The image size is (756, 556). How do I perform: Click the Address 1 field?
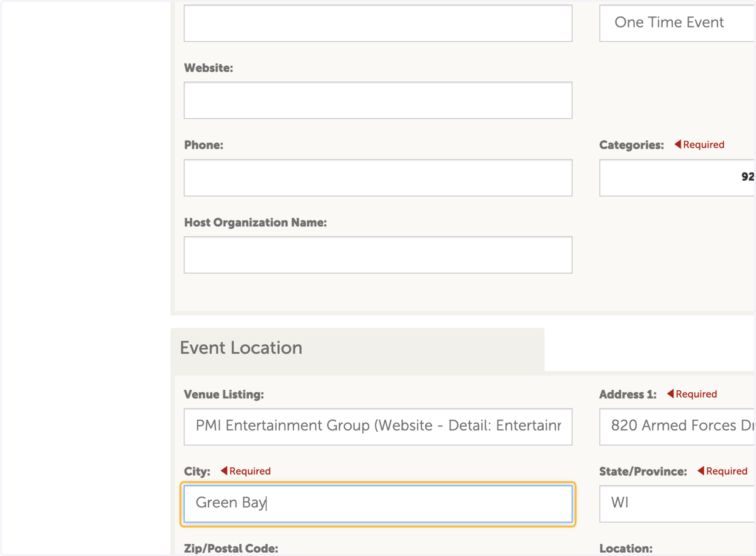click(677, 427)
